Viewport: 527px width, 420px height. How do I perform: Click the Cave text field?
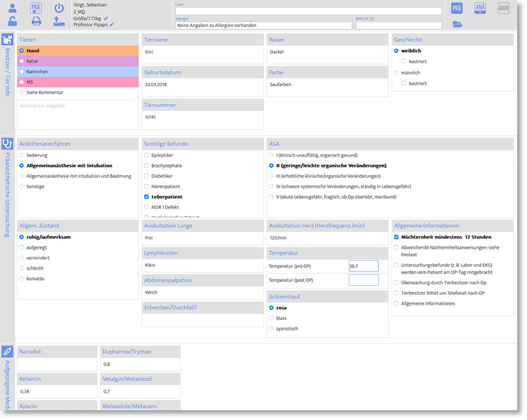pyautogui.click(x=308, y=11)
